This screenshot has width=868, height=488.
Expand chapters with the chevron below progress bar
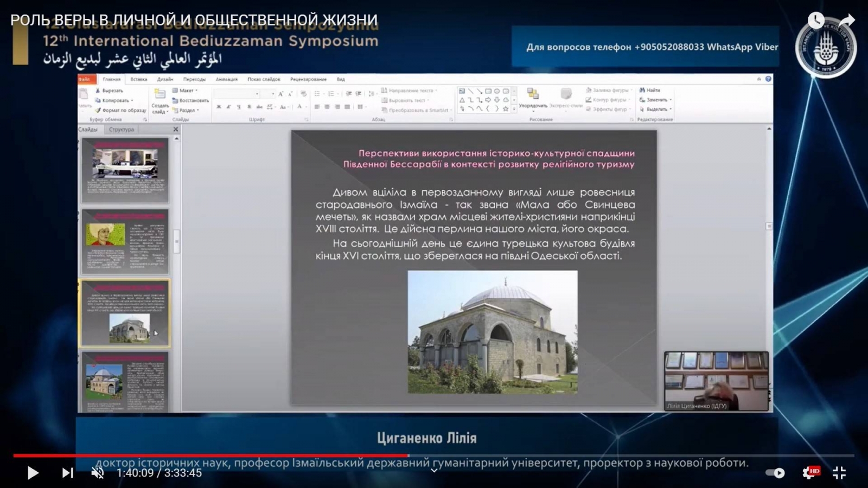point(433,471)
